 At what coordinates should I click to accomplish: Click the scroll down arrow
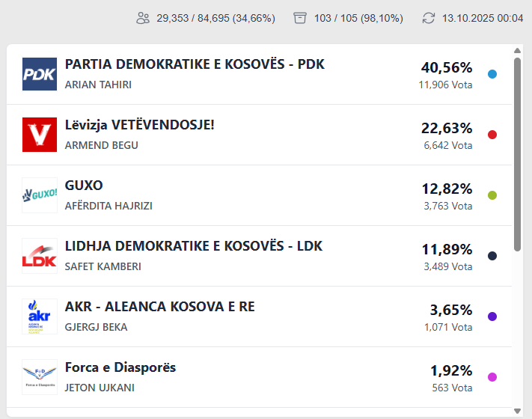[x=517, y=410]
